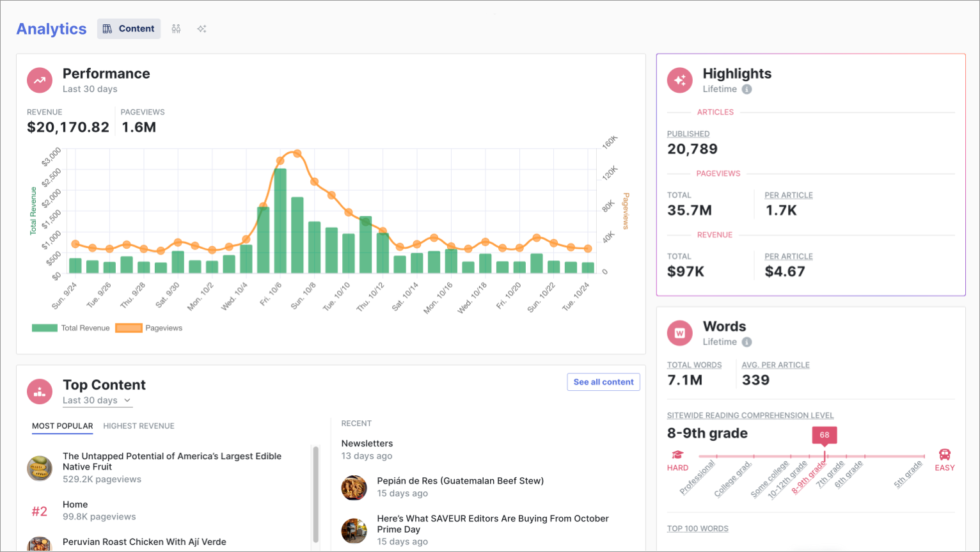Click the #2 rank badge
The width and height of the screenshot is (980, 552).
pyautogui.click(x=40, y=511)
